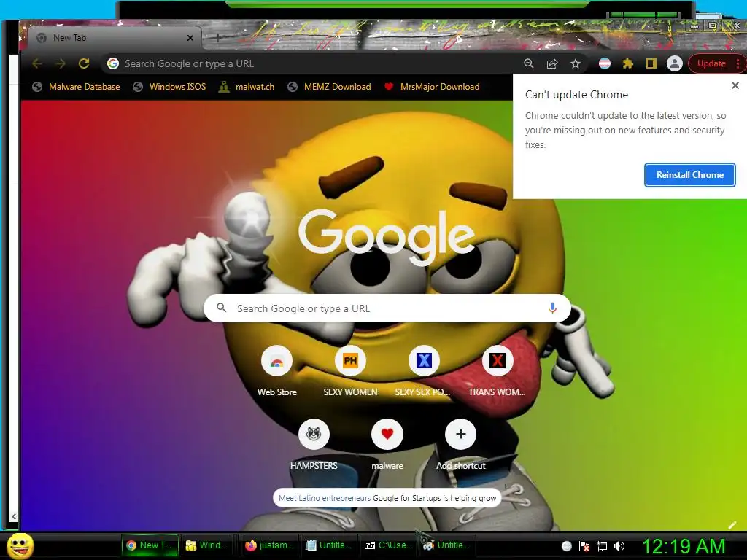Click the flag with red X tray icon
747x560 pixels.
(x=584, y=546)
